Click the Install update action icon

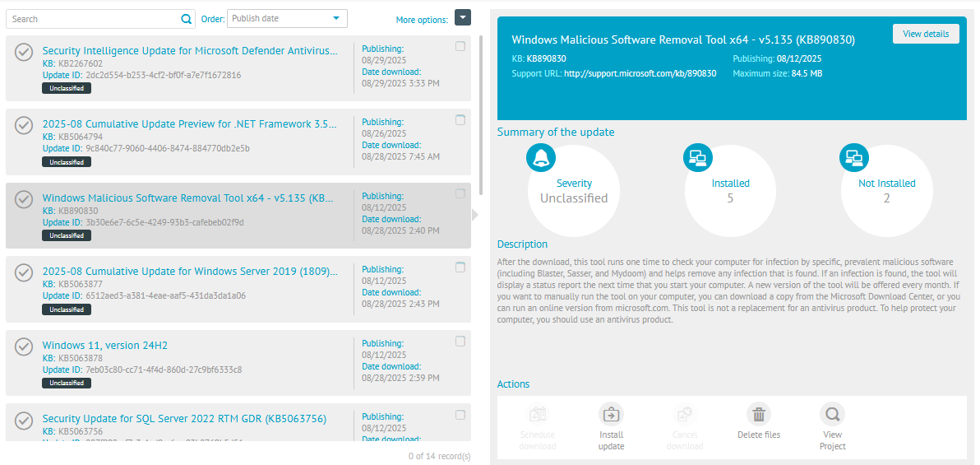pyautogui.click(x=611, y=414)
